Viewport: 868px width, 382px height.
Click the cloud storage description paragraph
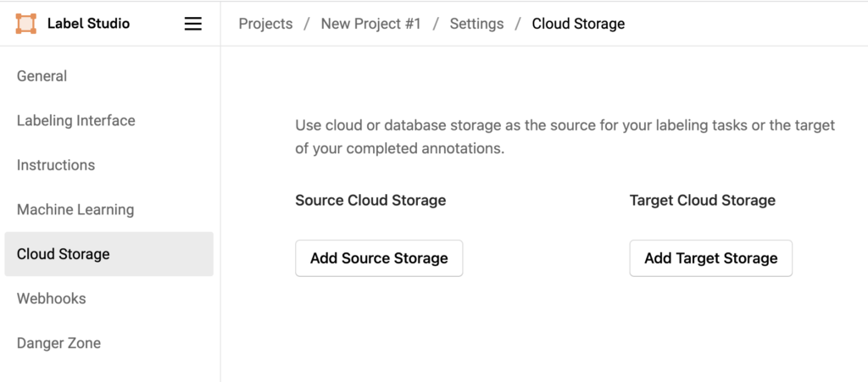(x=565, y=136)
